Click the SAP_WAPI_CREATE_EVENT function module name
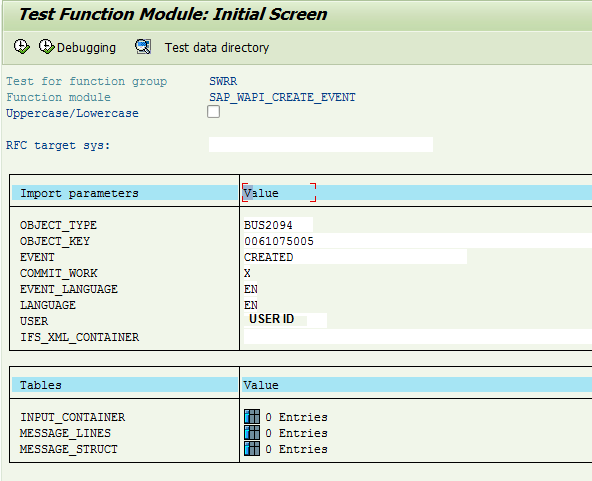Image resolution: width=592 pixels, height=481 pixels. [x=282, y=97]
